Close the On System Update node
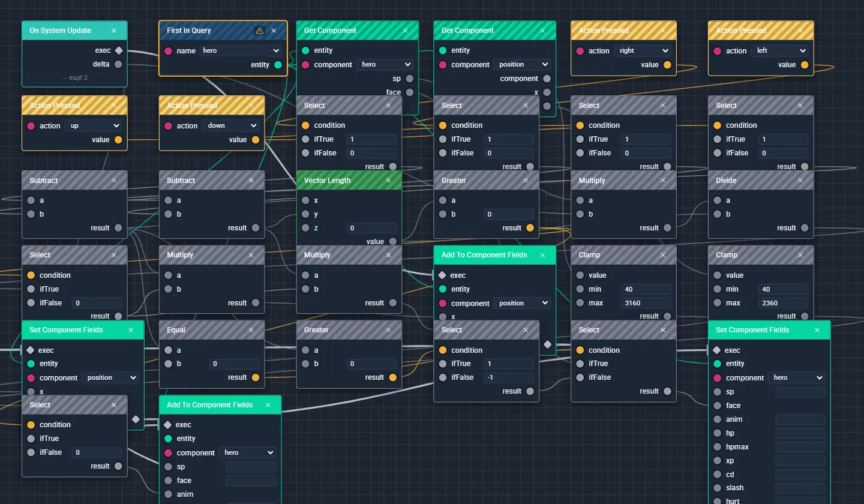This screenshot has width=864, height=504. [114, 31]
